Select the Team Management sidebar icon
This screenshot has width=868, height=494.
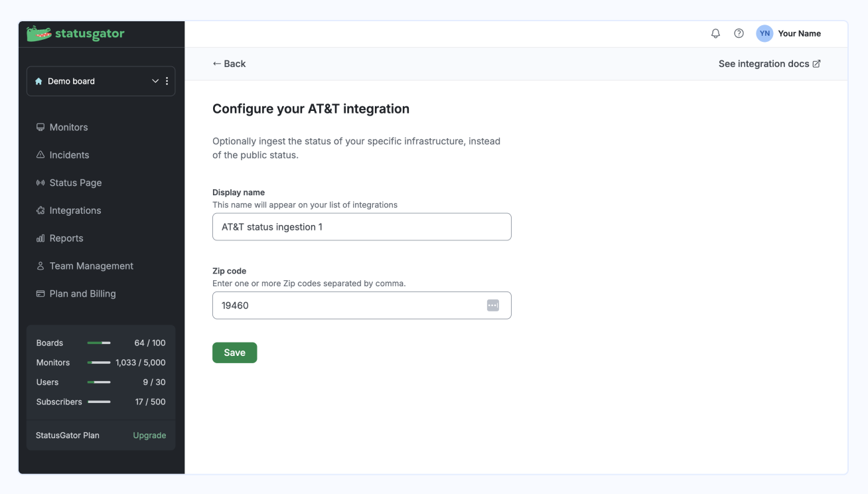pos(40,266)
